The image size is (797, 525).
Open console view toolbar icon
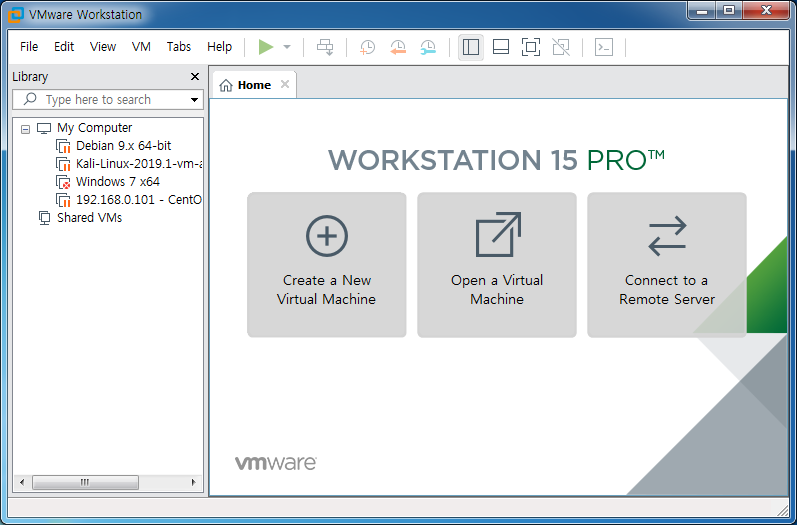pos(604,47)
